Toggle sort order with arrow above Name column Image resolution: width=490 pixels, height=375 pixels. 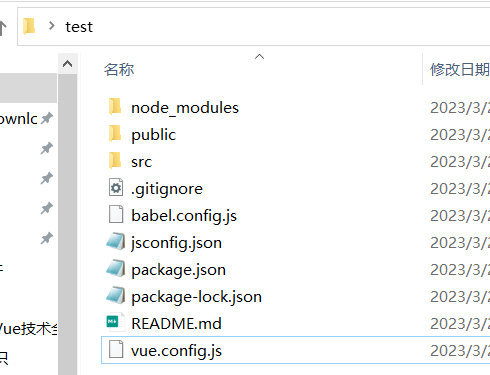coord(259,57)
